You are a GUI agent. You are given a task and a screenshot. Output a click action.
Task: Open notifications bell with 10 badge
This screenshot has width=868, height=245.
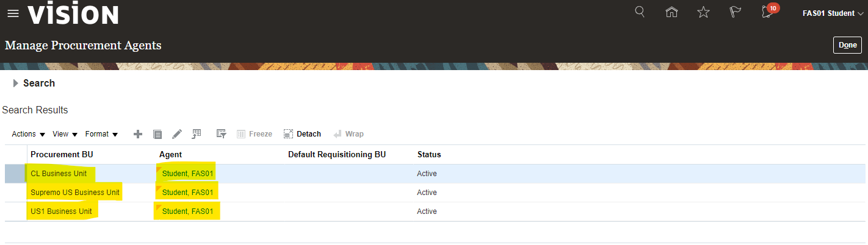point(768,12)
